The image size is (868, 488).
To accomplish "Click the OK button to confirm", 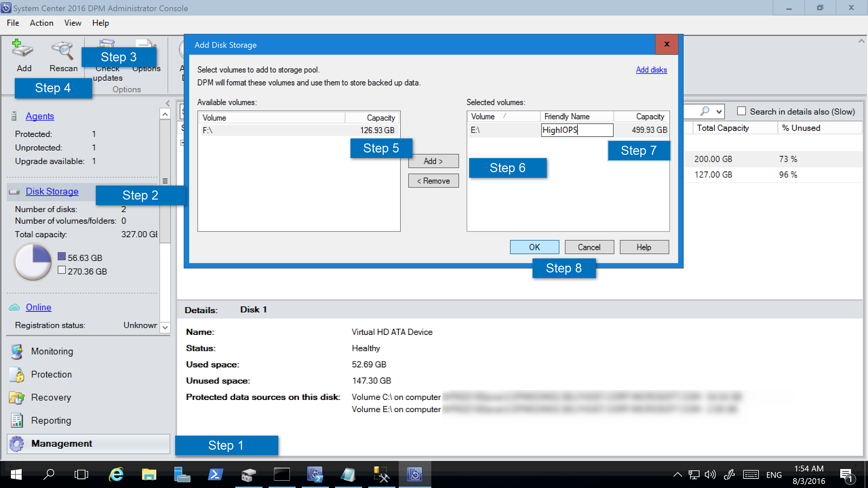I will [534, 247].
